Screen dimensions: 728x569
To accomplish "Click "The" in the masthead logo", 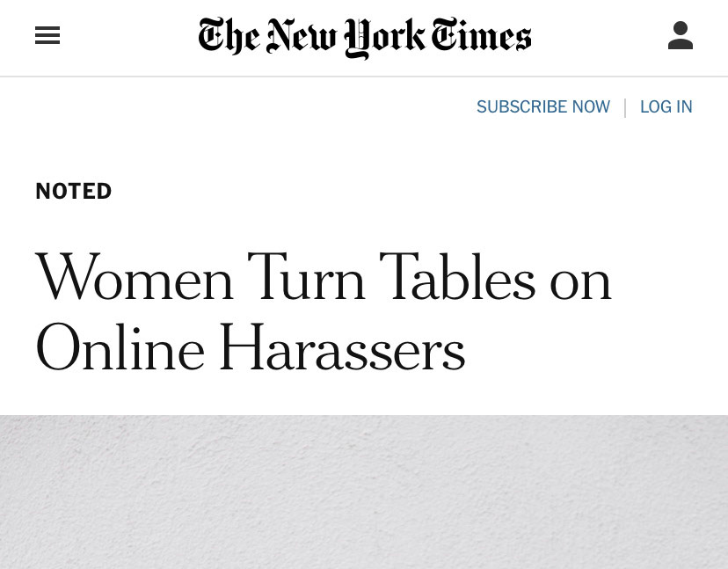I will coord(229,37).
